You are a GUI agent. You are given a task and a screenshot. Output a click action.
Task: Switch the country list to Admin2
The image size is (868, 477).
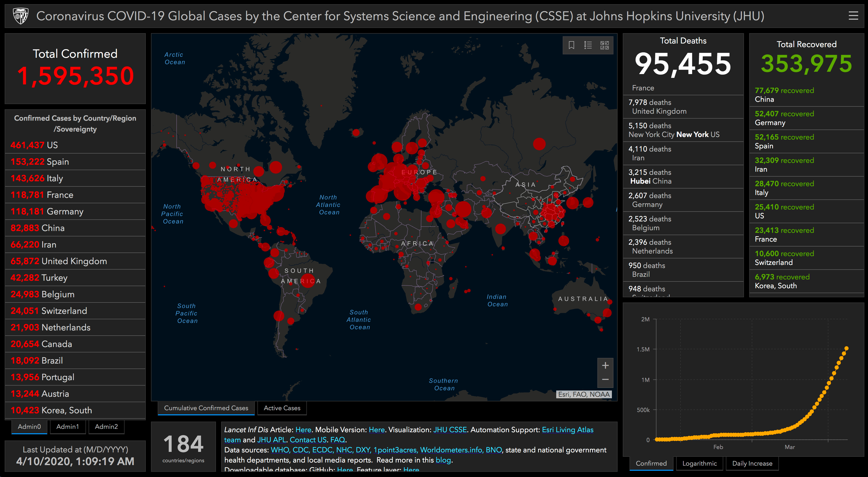tap(106, 427)
